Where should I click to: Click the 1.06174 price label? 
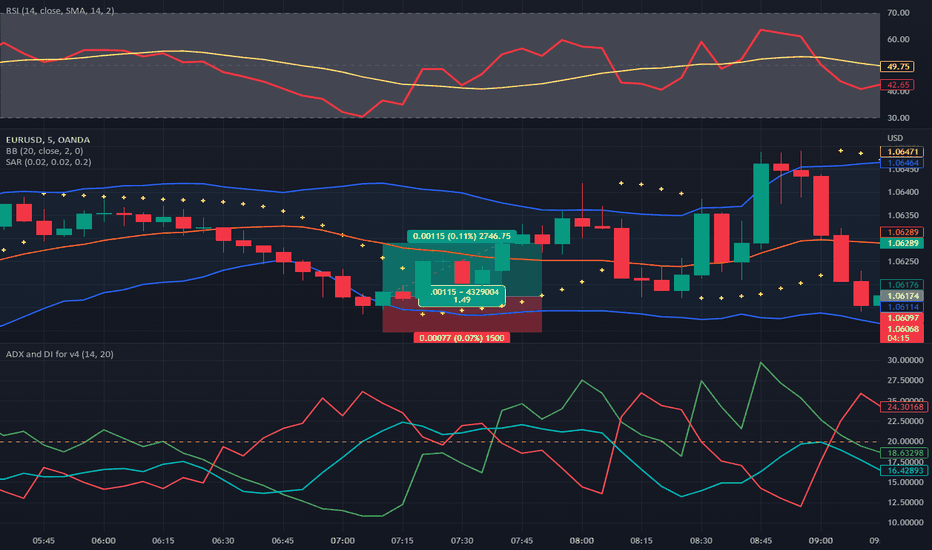click(x=902, y=296)
